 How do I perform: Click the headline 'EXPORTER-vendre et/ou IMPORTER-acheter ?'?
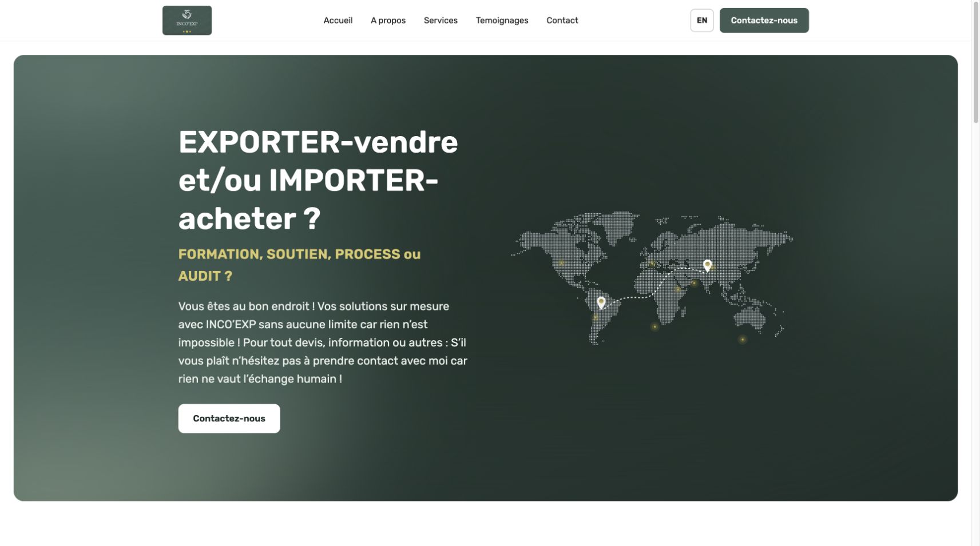pos(318,181)
